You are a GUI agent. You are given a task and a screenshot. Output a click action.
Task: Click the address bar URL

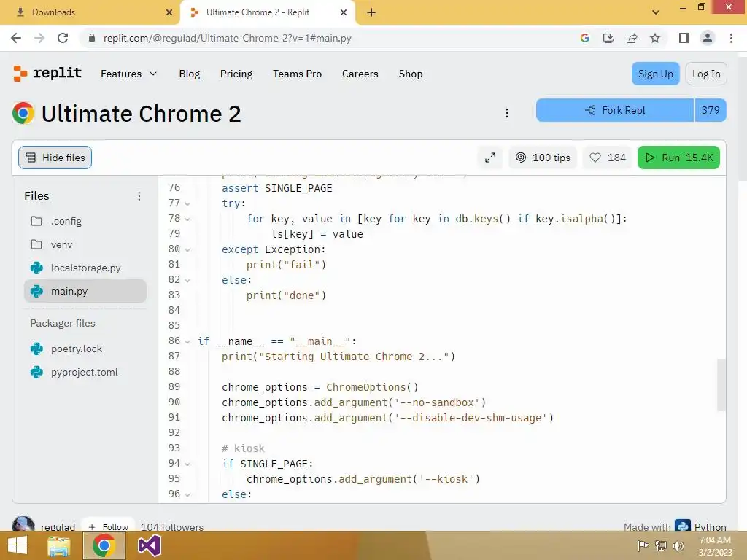click(x=228, y=38)
